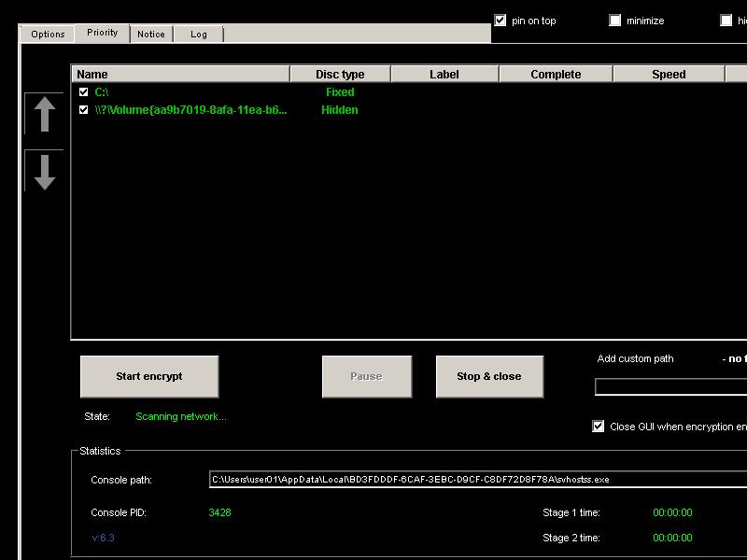747x560 pixels.
Task: Click the Stage 2 time value
Action: [x=672, y=538]
